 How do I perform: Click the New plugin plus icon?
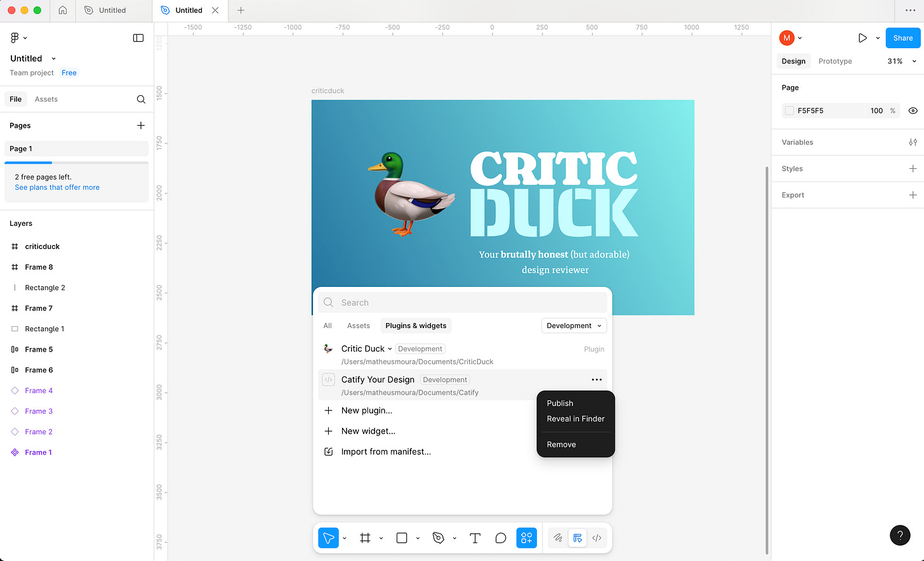[328, 411]
